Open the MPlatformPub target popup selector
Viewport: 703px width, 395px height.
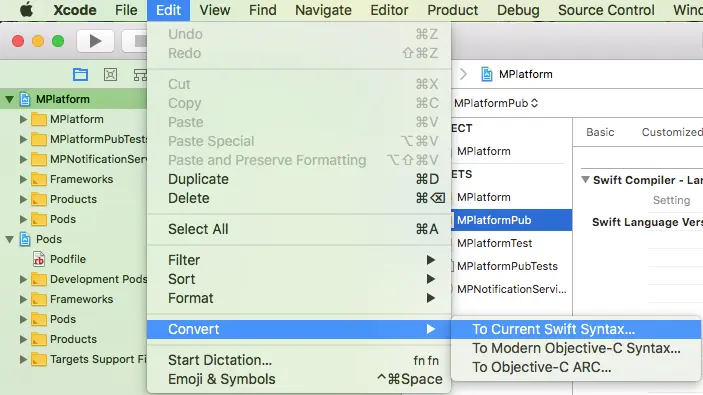496,103
